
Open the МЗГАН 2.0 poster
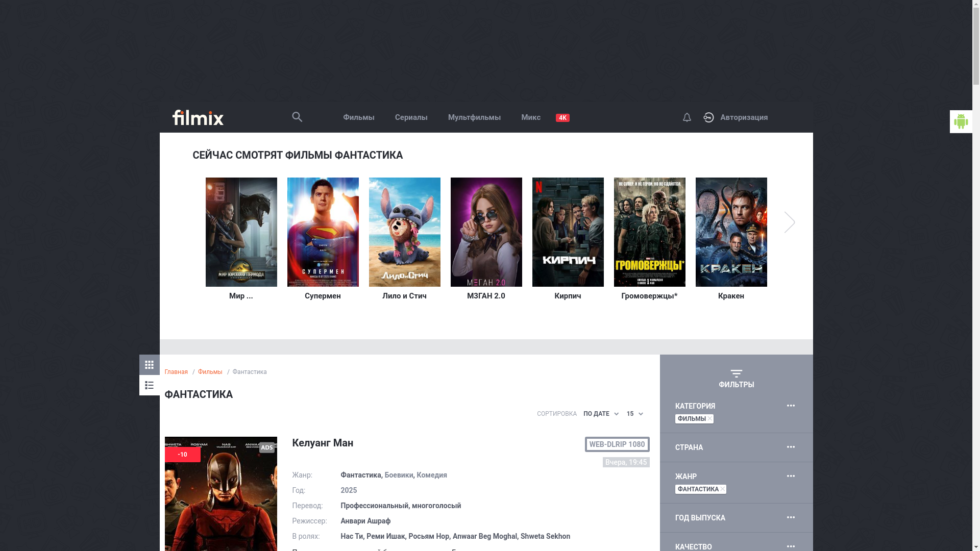pyautogui.click(x=486, y=232)
